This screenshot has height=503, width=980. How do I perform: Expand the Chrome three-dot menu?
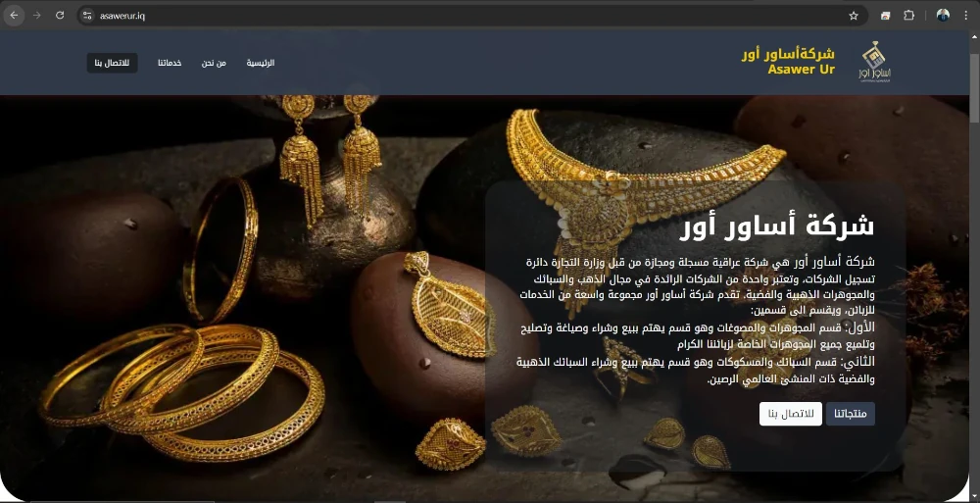[x=965, y=16]
